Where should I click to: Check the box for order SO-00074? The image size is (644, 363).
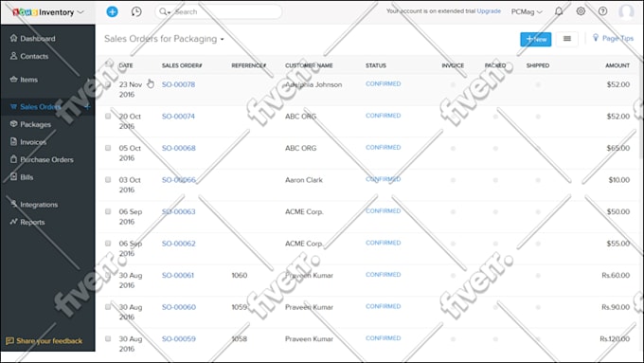108,116
